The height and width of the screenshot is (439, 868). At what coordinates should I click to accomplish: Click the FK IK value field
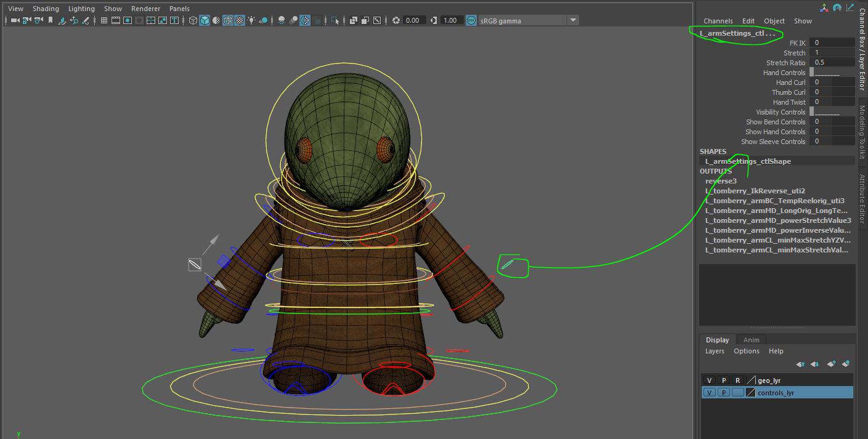click(832, 43)
